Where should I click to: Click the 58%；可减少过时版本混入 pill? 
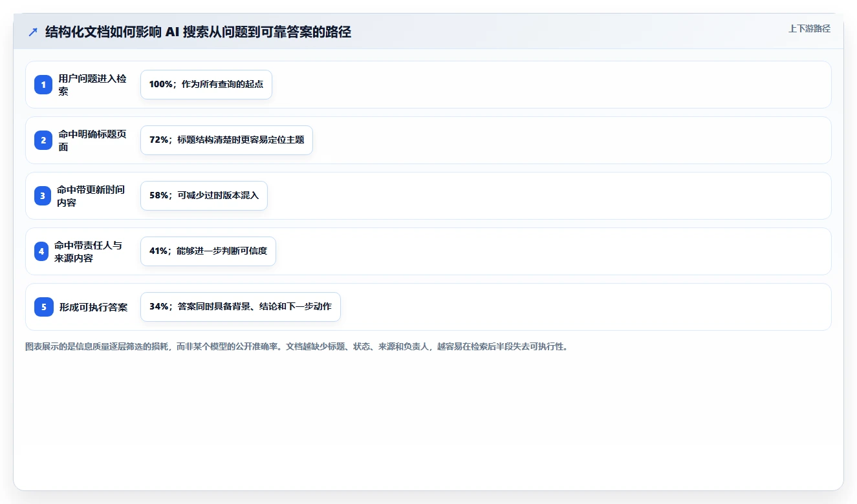tap(204, 196)
